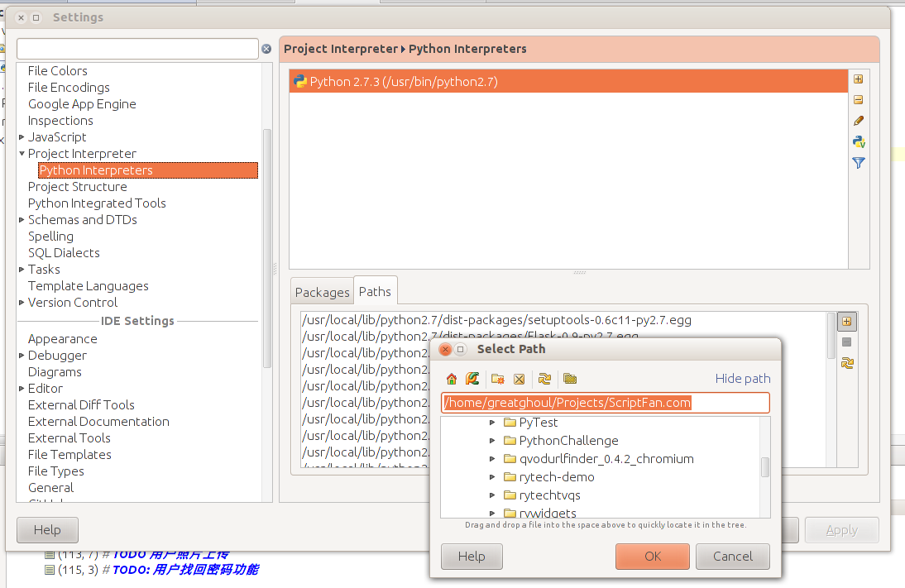Switch to the Packages tab
This screenshot has height=588, width=905.
point(322,292)
